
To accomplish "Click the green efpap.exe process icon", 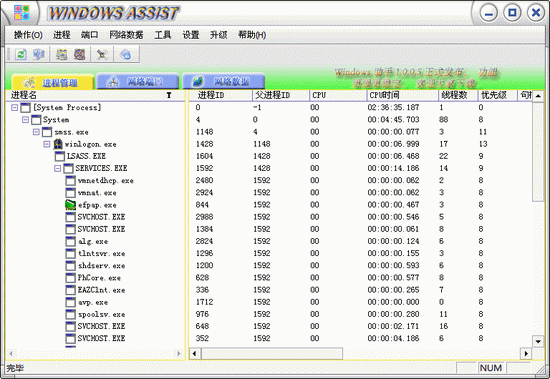I will [x=71, y=205].
